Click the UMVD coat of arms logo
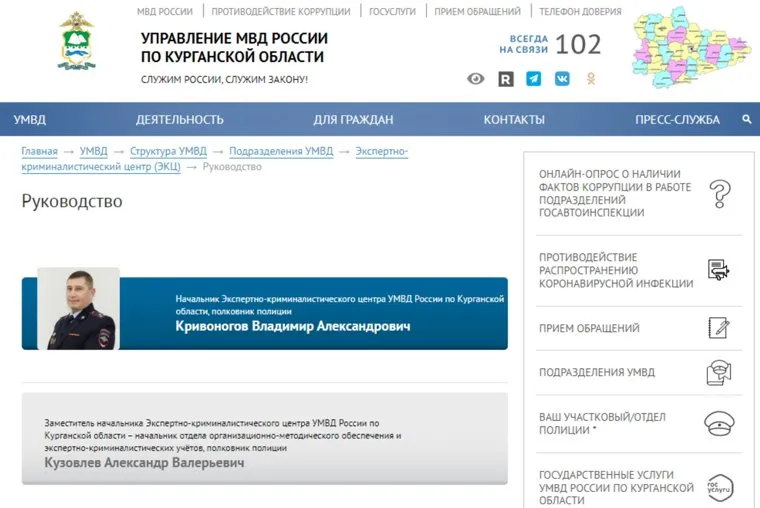Image resolution: width=760 pixels, height=508 pixels. [x=77, y=42]
